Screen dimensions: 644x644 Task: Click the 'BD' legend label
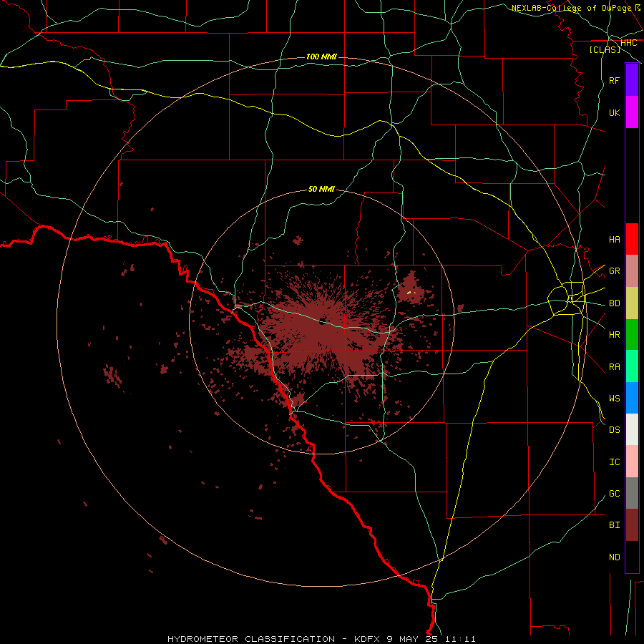click(615, 303)
